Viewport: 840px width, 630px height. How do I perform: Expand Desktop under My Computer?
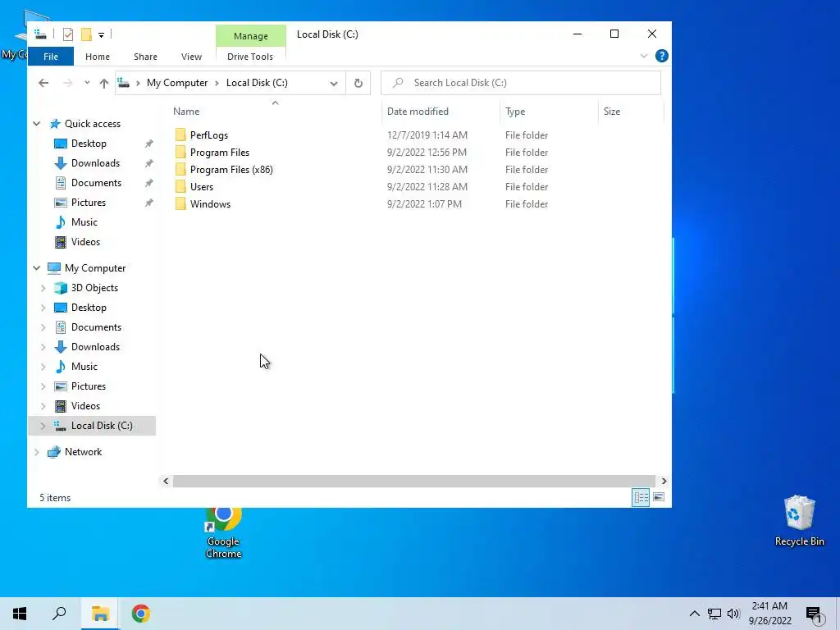click(43, 308)
